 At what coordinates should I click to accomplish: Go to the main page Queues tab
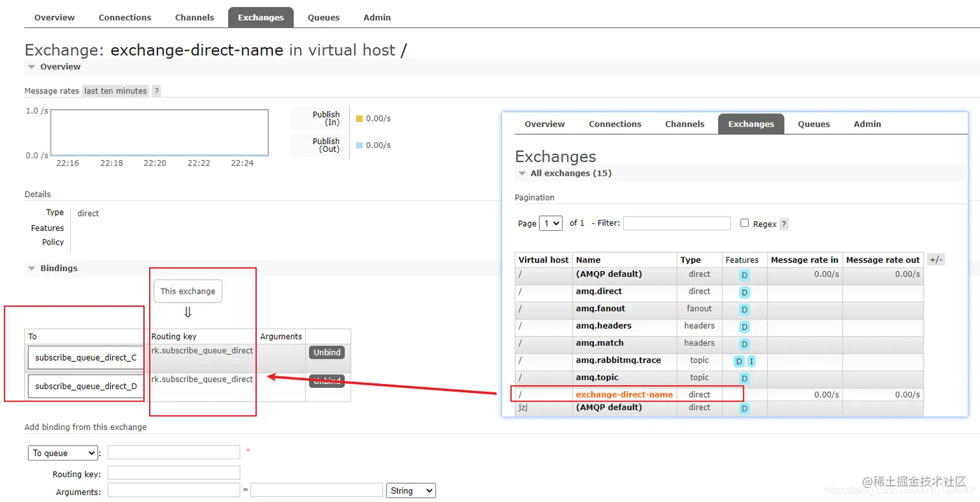pos(323,18)
